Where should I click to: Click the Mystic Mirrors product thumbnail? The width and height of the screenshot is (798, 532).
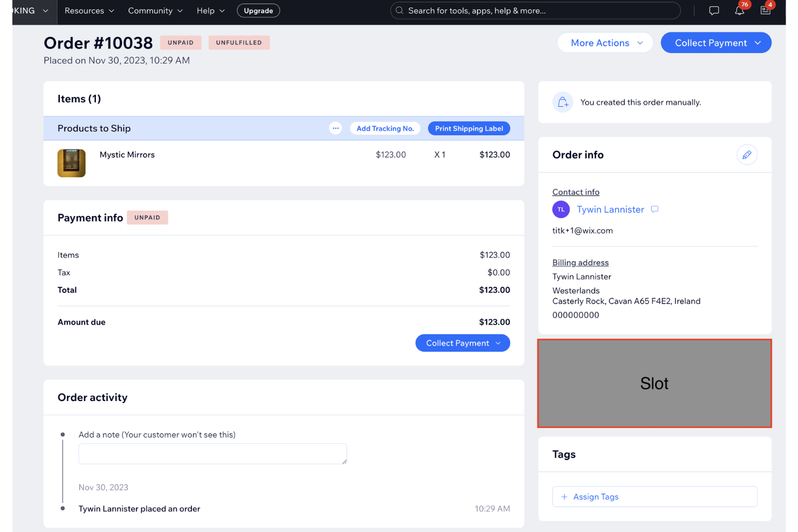coord(71,163)
